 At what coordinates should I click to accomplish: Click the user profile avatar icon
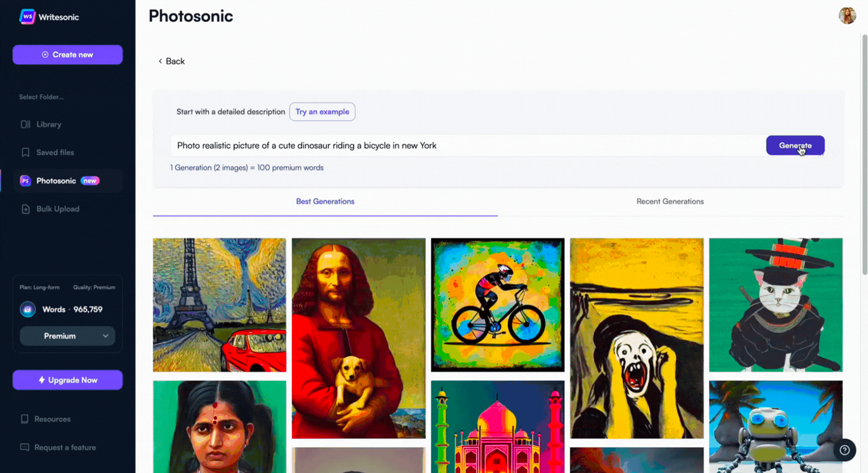(x=846, y=15)
